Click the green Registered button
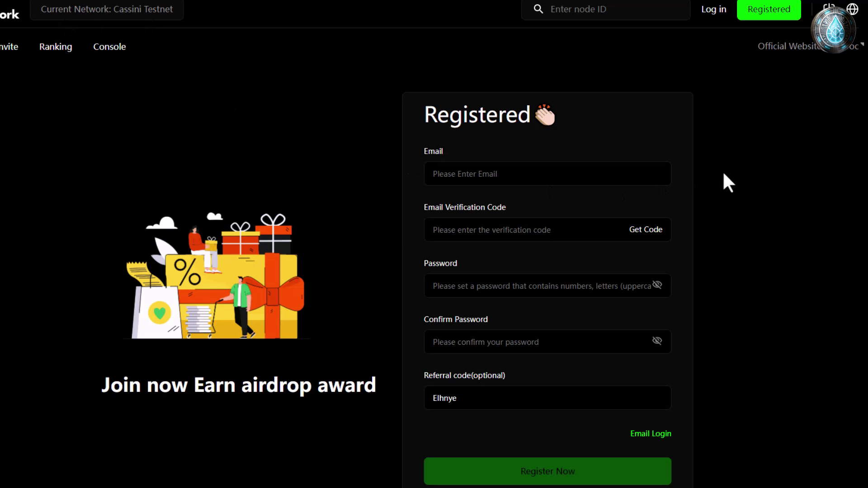This screenshot has height=488, width=868. tap(769, 9)
